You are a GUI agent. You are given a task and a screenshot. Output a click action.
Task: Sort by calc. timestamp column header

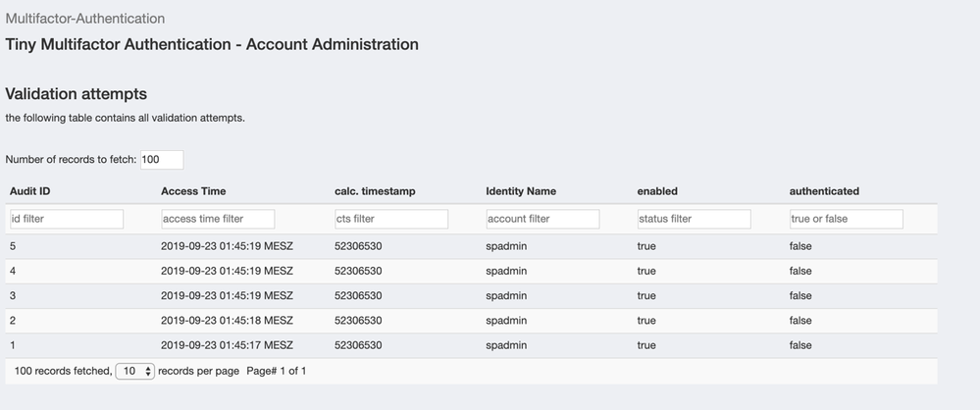375,191
